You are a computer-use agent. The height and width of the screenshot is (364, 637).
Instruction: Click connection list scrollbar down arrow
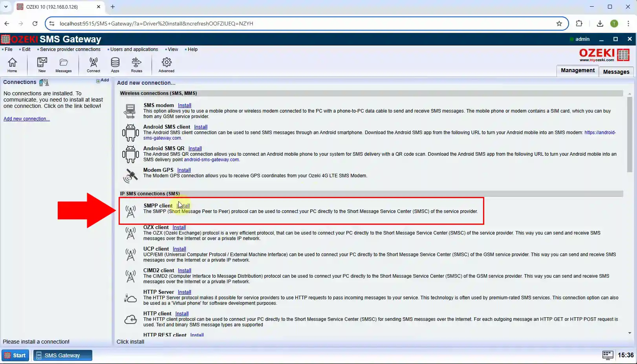coord(630,333)
